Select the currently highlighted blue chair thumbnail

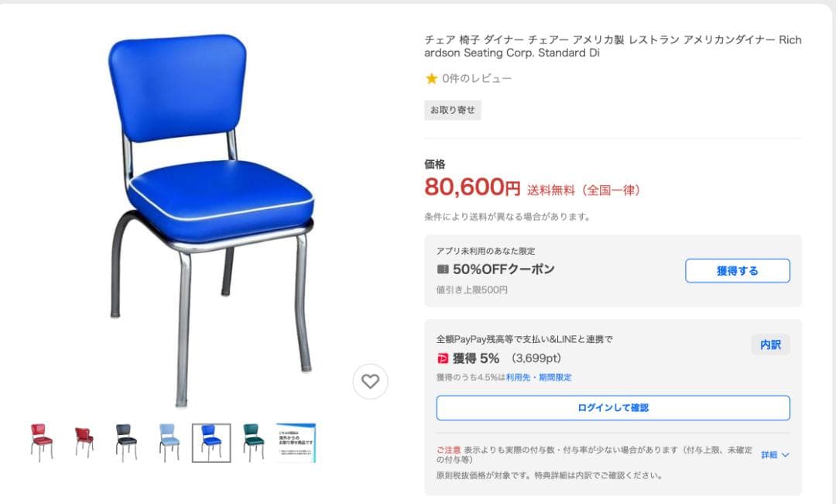click(x=211, y=441)
